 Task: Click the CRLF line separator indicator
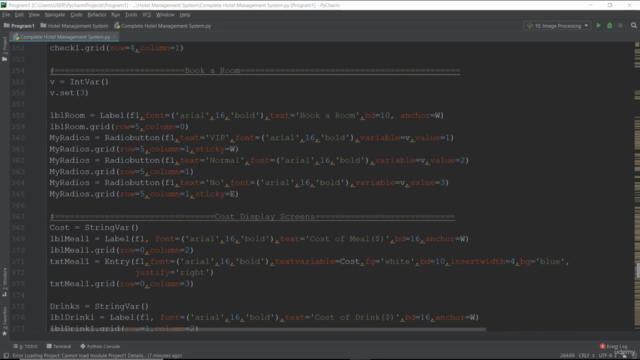(586, 356)
